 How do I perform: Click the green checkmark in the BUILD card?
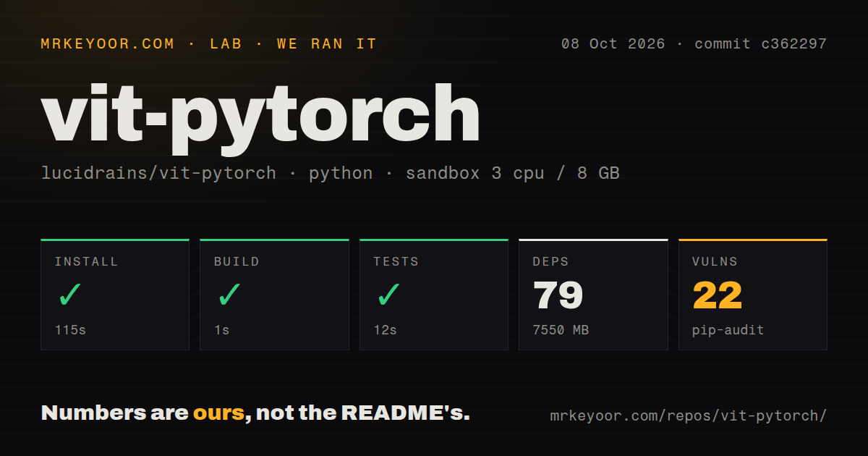click(x=229, y=295)
